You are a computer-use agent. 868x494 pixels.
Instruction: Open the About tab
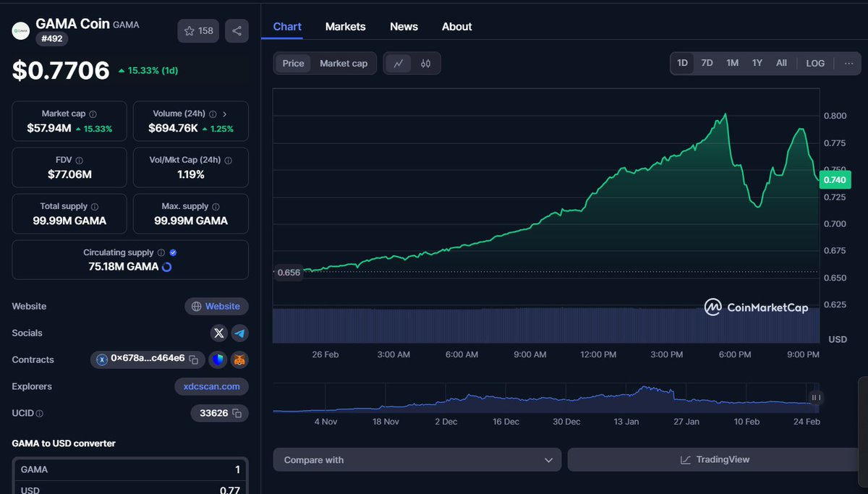[456, 27]
